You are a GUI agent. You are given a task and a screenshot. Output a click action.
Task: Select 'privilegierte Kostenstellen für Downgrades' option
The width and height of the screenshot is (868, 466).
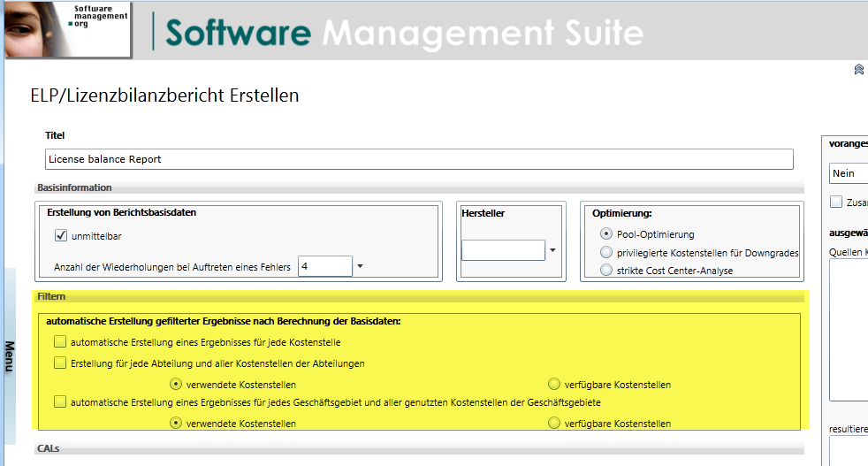(x=606, y=252)
